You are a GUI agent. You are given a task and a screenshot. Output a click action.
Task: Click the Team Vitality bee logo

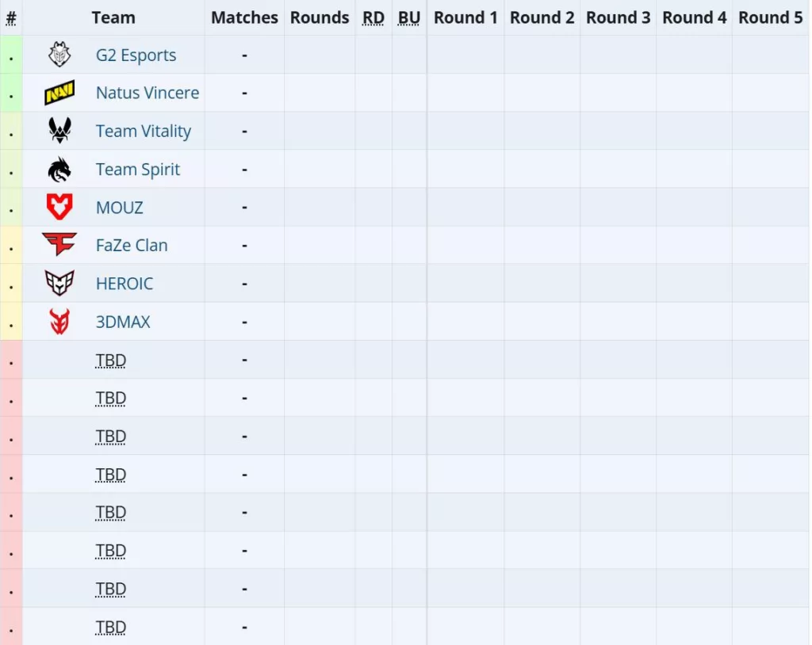[x=59, y=131]
